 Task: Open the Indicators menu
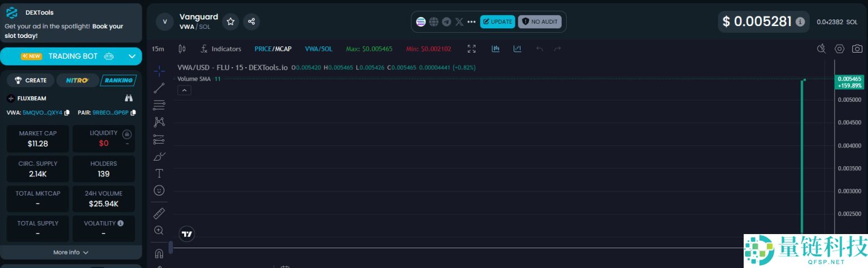pos(221,49)
